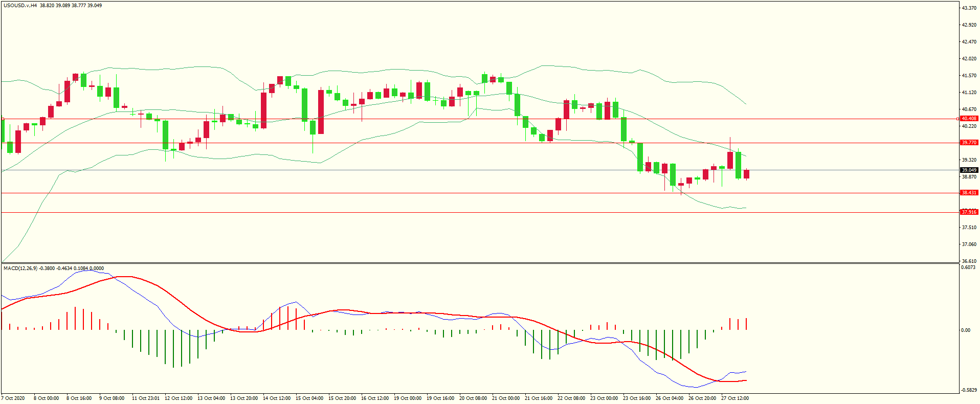Click the 43.370 price axis label
The height and width of the screenshot is (404, 980).
(969, 8)
